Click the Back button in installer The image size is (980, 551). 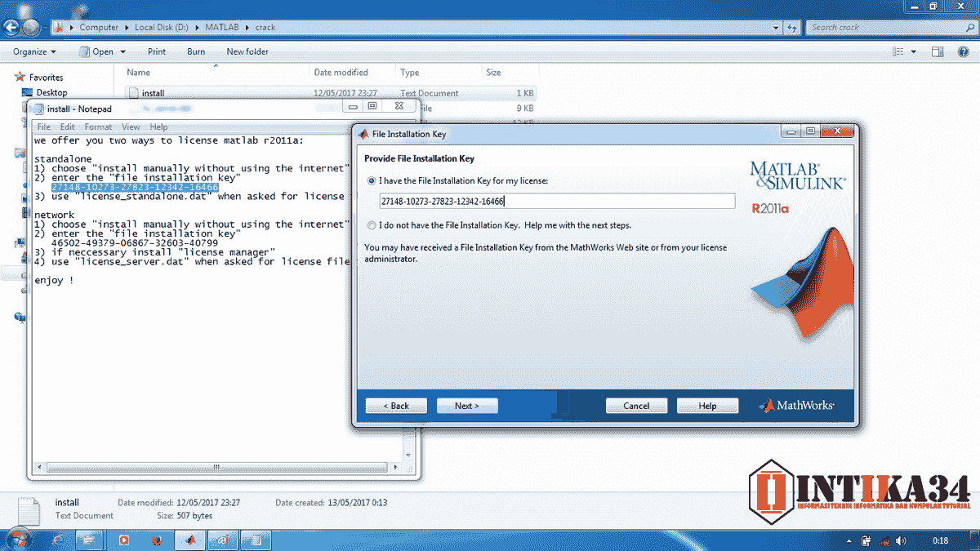[395, 406]
